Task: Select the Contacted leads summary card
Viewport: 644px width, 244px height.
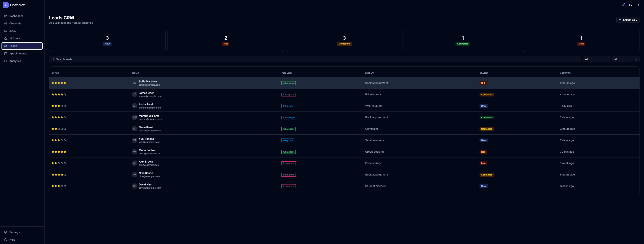Action: click(x=344, y=41)
